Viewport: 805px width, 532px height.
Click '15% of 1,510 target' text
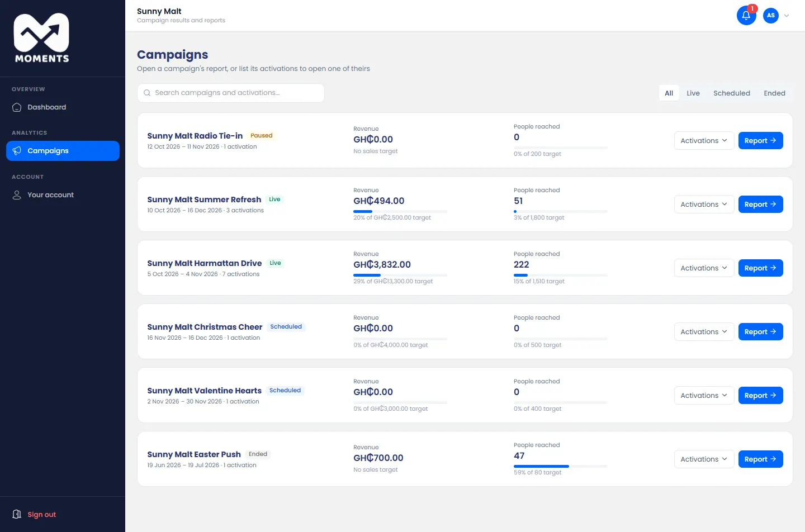point(539,282)
